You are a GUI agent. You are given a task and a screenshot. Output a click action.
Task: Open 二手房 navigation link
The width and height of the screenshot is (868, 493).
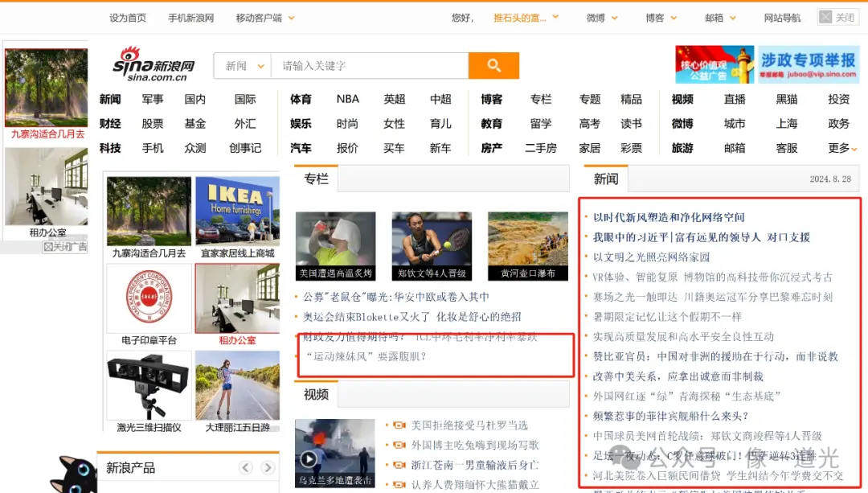click(541, 148)
